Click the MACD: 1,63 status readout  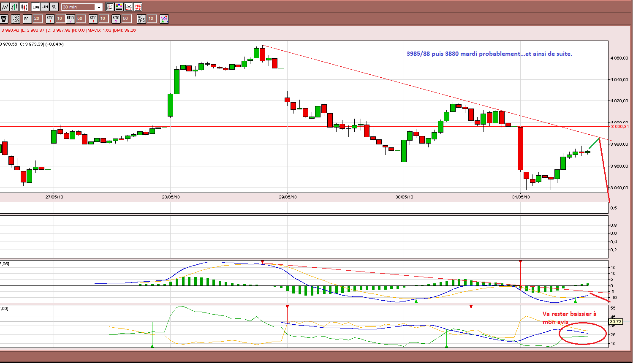click(x=99, y=30)
